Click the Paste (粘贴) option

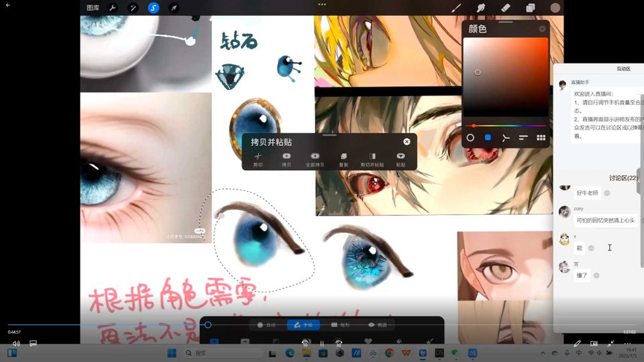[401, 160]
